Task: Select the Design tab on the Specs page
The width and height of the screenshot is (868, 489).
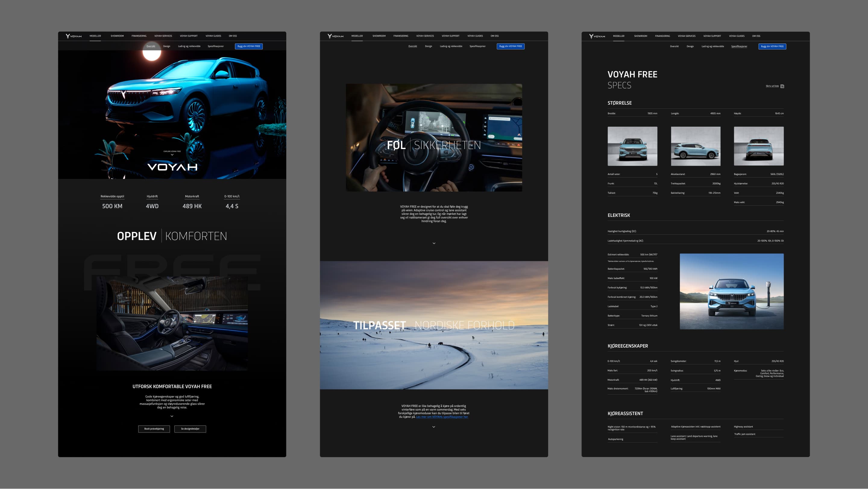Action: tap(690, 46)
